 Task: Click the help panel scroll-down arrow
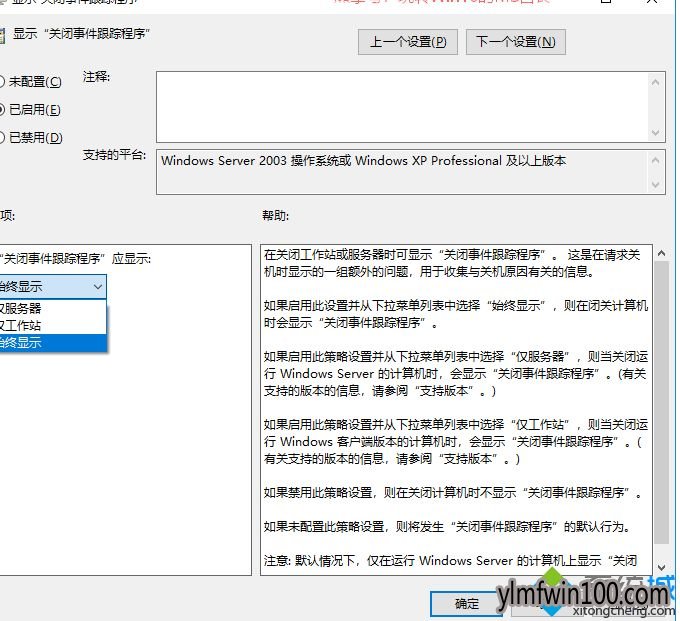[661, 567]
